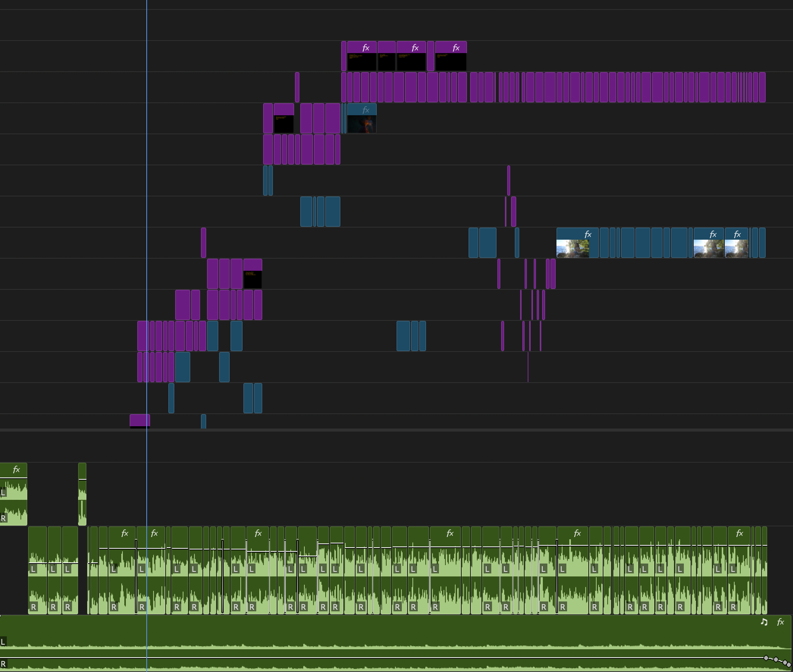Click the R label on far-left upper audio clip
The height and width of the screenshot is (672, 793).
[3, 518]
